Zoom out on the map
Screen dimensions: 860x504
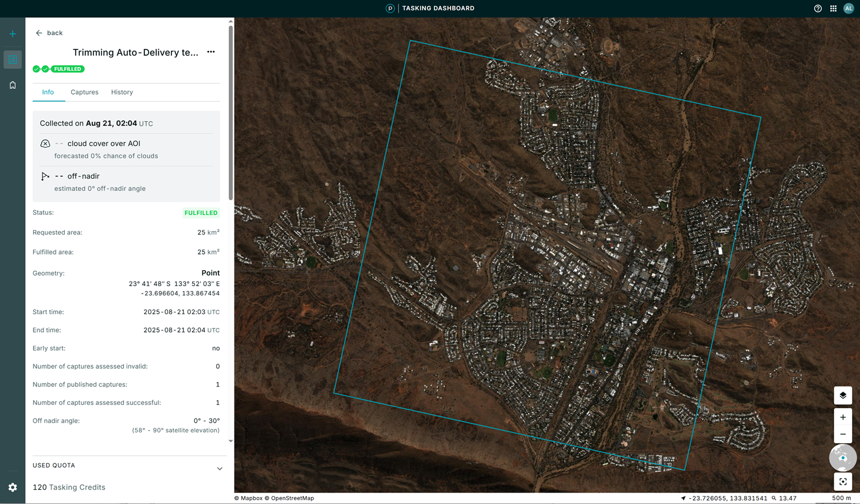(843, 434)
